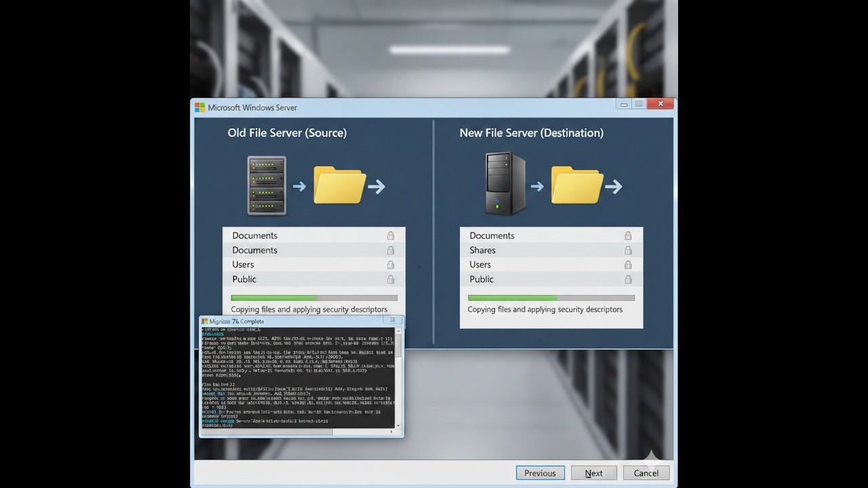Click lock icon on destination Public row
Screen dimensions: 868x488
[628, 279]
